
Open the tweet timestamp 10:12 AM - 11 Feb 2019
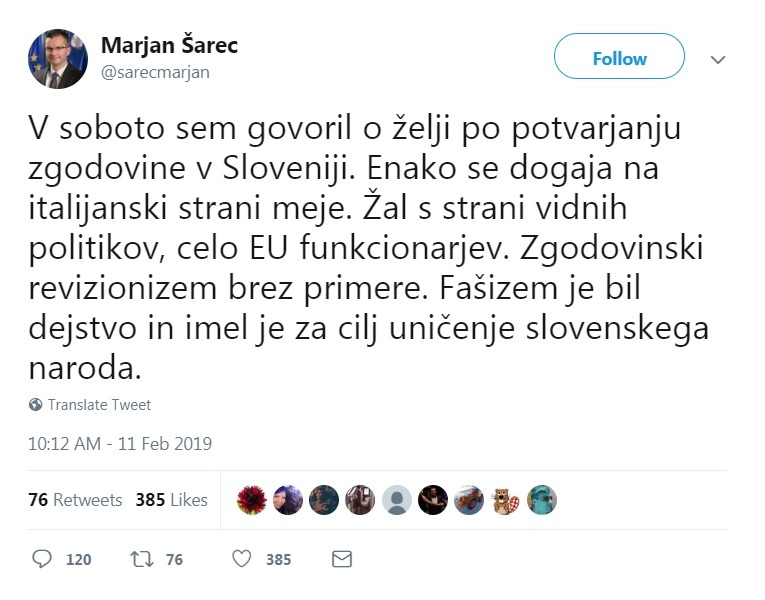tap(120, 443)
